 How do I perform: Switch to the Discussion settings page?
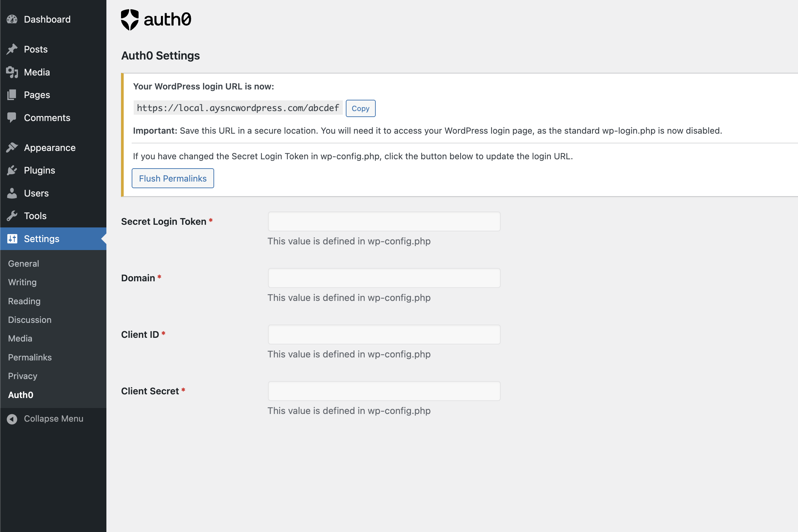coord(30,320)
